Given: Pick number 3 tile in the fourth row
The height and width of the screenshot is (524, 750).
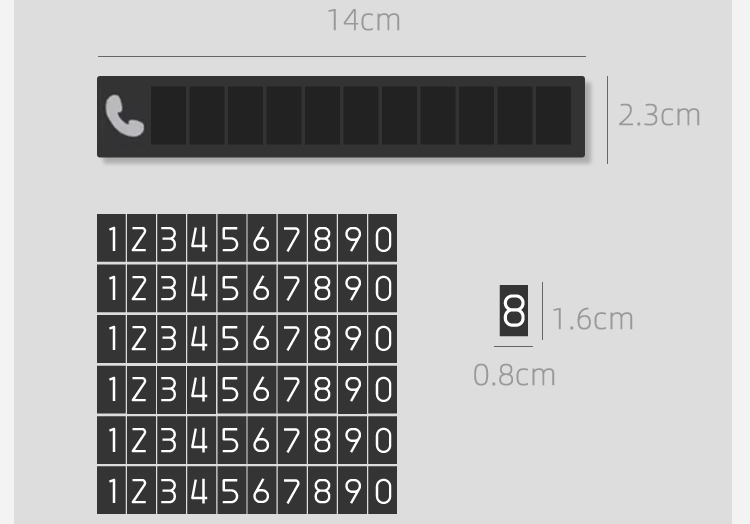Looking at the screenshot, I should coord(172,390).
